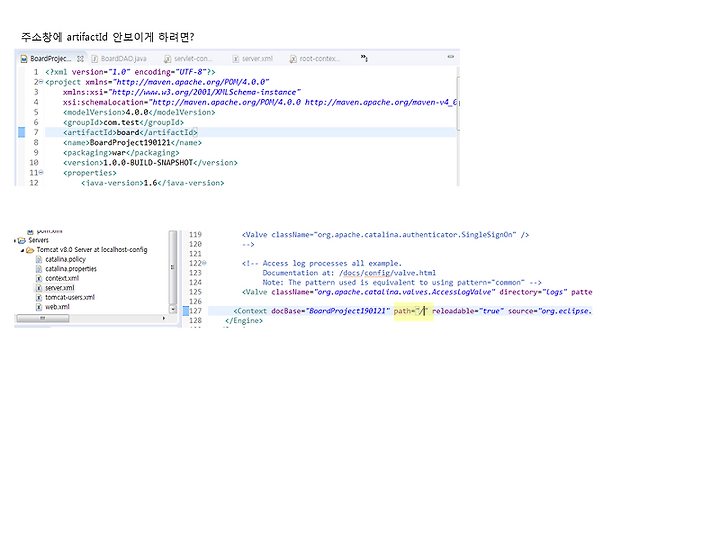Place cursor in the Context path attribute
Viewport: 720px width, 540px height.
click(x=411, y=311)
